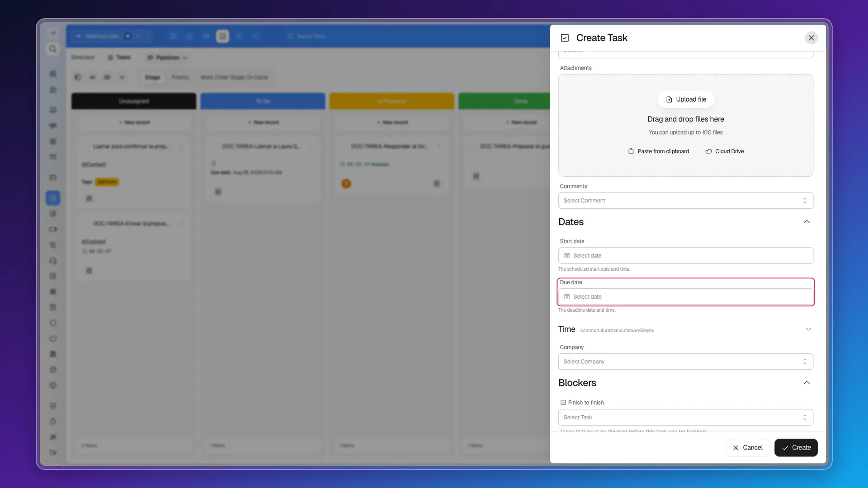Image resolution: width=868 pixels, height=488 pixels.
Task: Click the yellow In Progress column header
Action: click(392, 101)
